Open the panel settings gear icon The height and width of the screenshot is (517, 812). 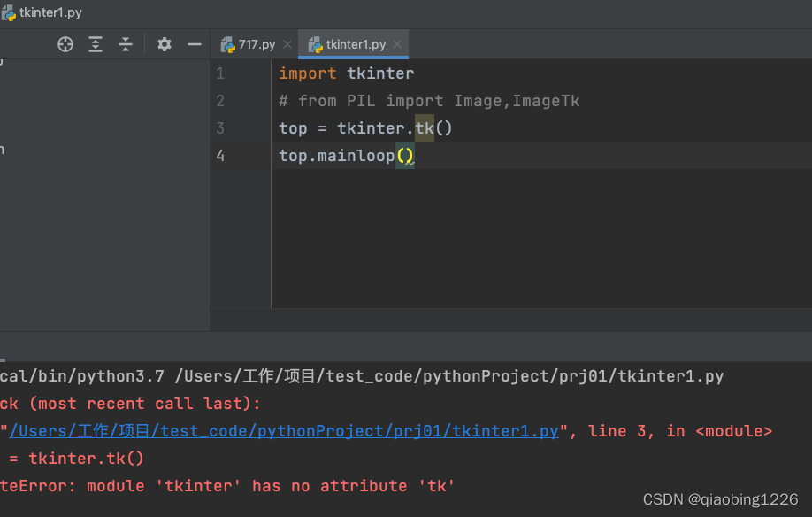tap(164, 43)
